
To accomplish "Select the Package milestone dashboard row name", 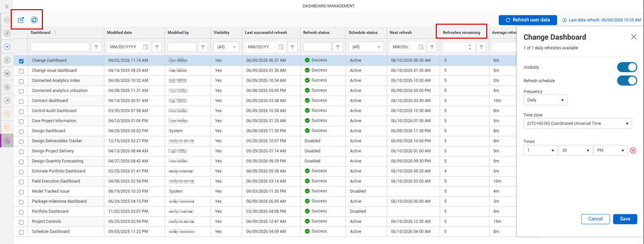I will tap(59, 201).
